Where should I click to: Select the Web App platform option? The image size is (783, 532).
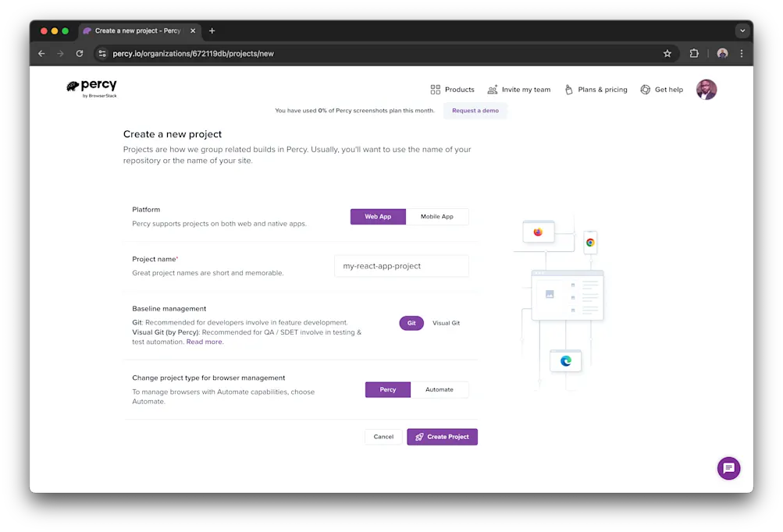(378, 217)
